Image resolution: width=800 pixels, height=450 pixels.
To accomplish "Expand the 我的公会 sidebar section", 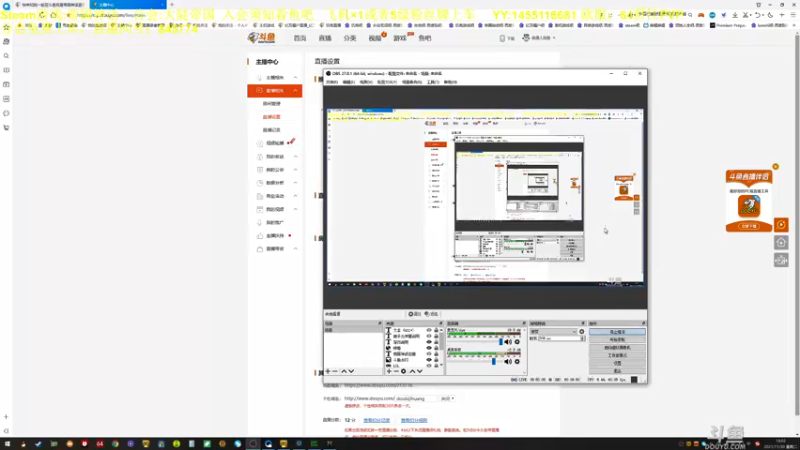I will (275, 170).
